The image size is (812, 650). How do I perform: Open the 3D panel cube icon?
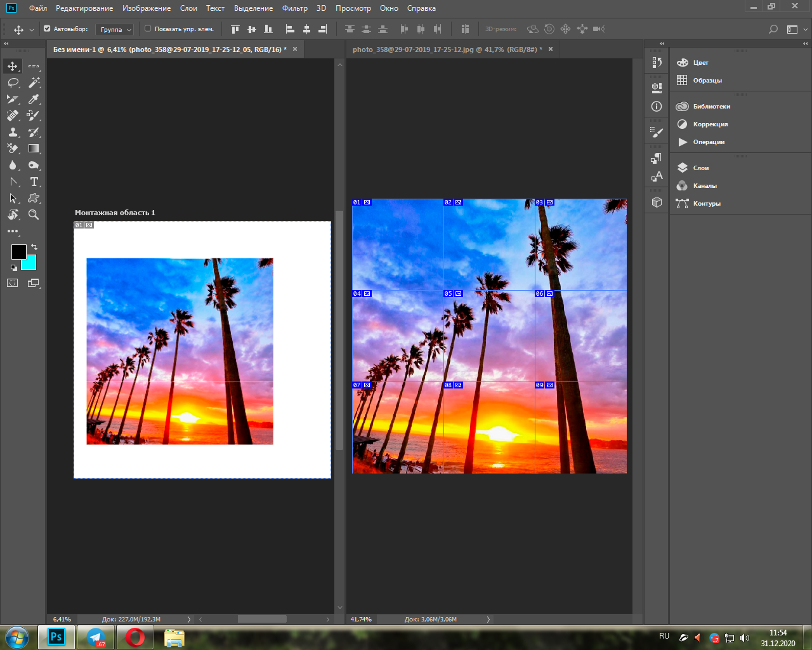pos(657,202)
